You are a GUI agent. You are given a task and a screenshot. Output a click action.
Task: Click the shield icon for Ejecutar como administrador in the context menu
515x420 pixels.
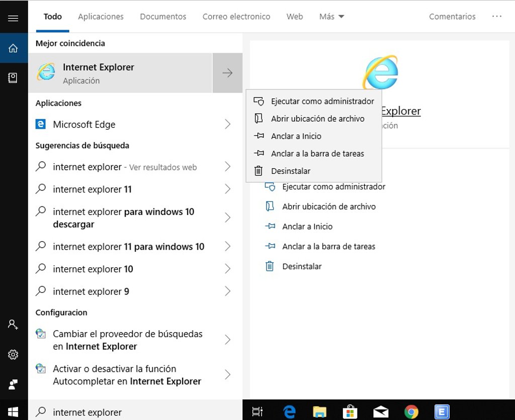tap(259, 101)
